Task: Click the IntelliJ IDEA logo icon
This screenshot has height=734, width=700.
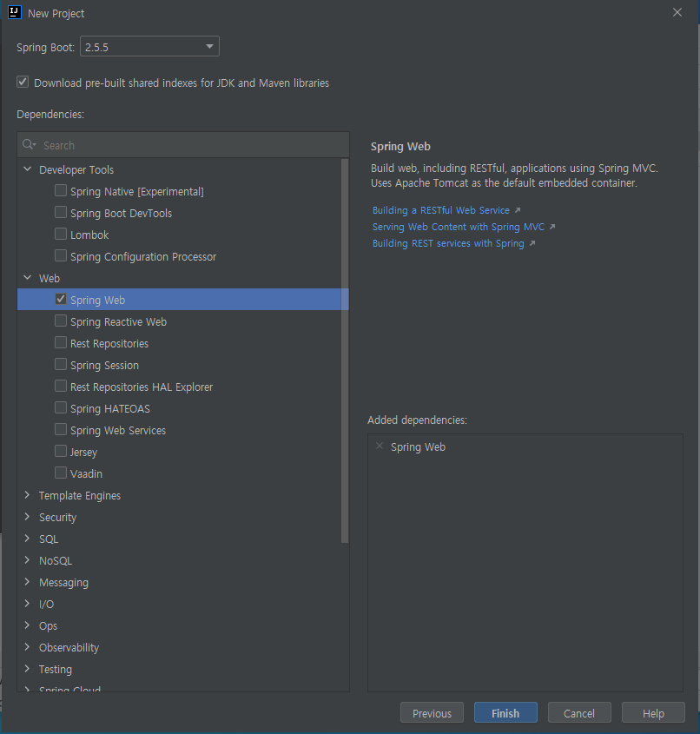Action: [x=15, y=13]
